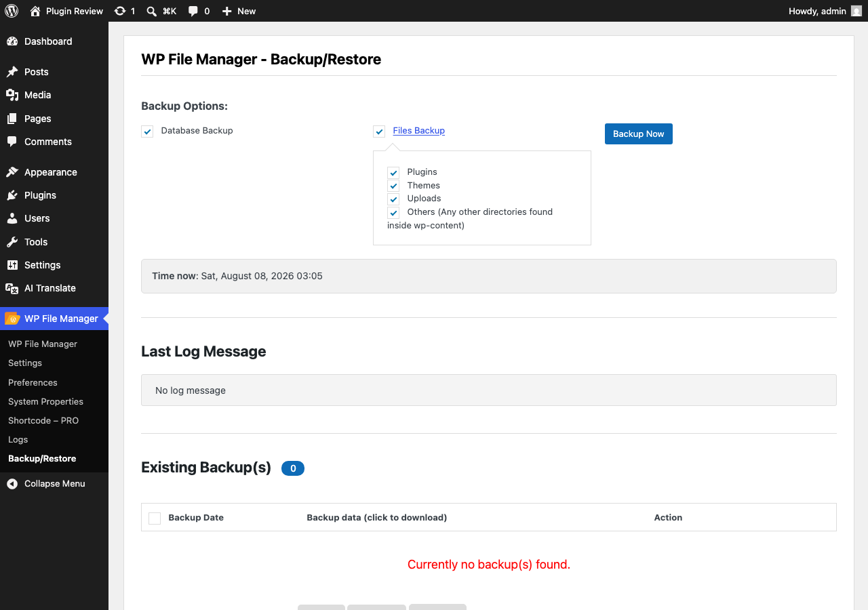Click Howdy, admin account label
Viewport: 868px width, 610px height.
tap(817, 11)
